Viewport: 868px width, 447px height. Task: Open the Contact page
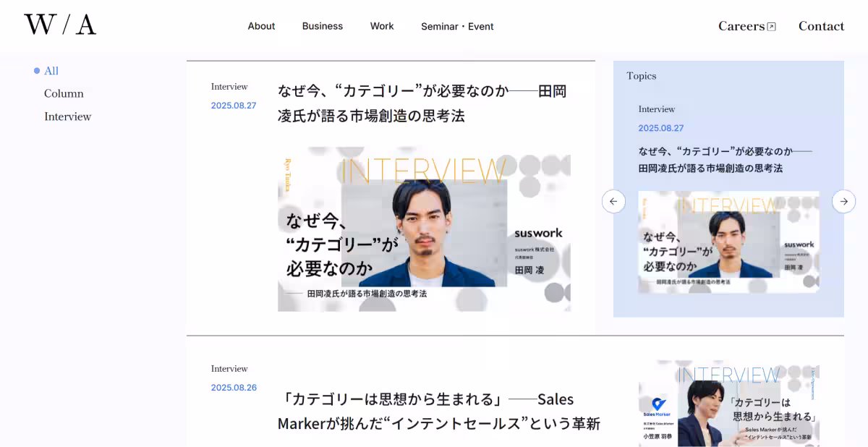pos(821,26)
